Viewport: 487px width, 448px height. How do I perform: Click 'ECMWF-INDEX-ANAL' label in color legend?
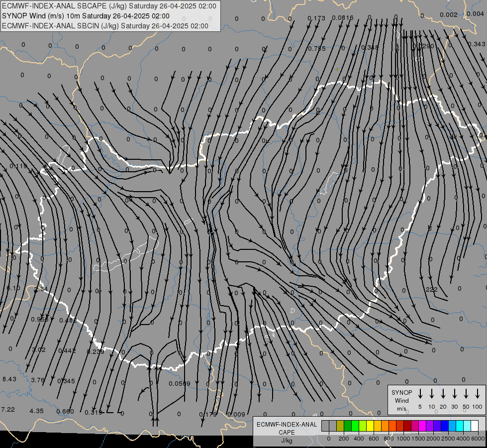(287, 425)
